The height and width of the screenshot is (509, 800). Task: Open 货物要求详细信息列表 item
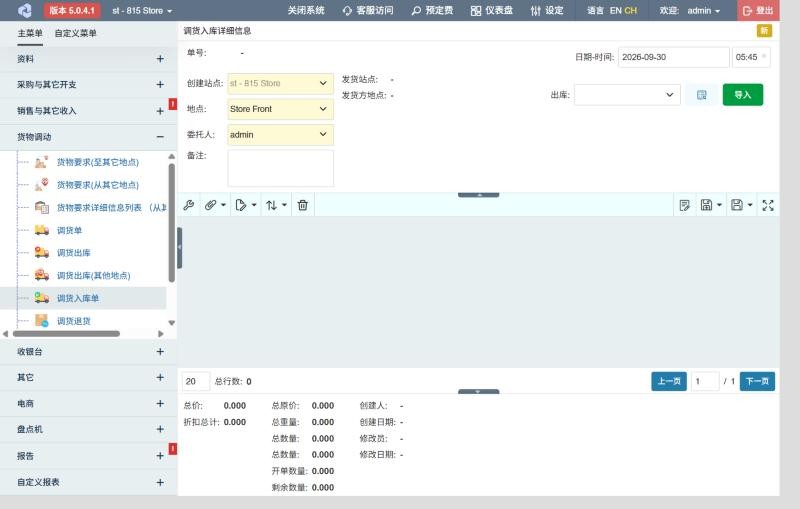click(x=111, y=208)
